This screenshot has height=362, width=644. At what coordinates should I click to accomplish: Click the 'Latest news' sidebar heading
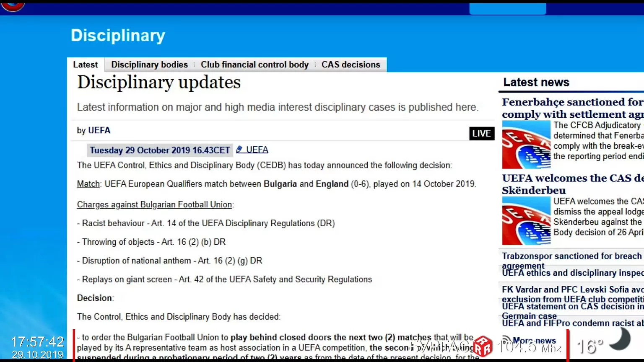click(536, 82)
